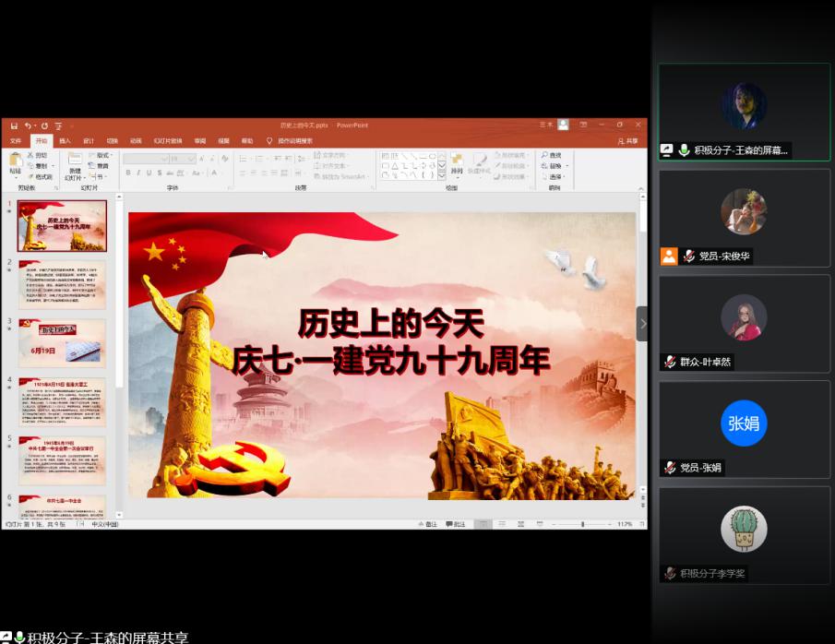Click the Find (查找) icon
The width and height of the screenshot is (835, 644).
coord(552,155)
